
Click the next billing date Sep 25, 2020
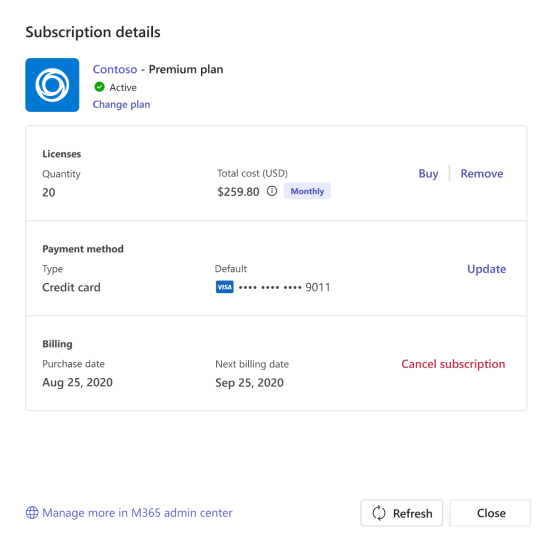[x=249, y=383]
